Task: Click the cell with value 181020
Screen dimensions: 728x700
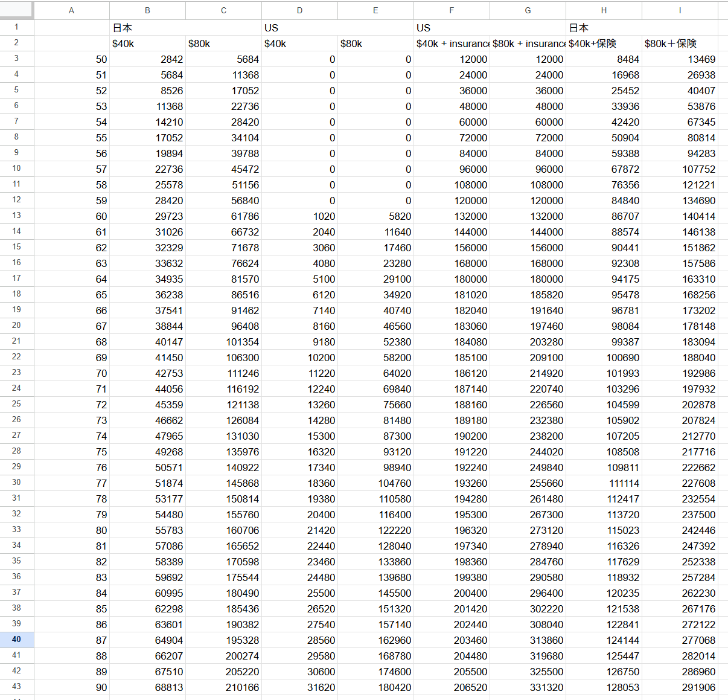Action: click(452, 295)
